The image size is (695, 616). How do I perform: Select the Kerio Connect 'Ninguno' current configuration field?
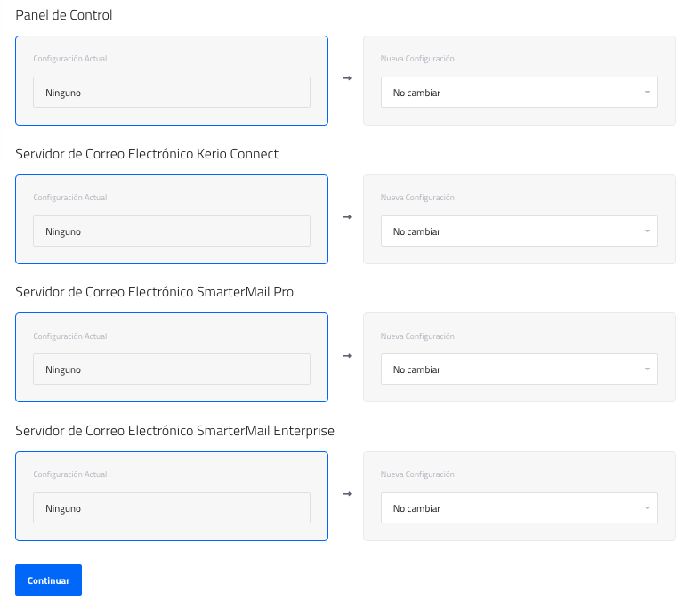[x=172, y=231]
